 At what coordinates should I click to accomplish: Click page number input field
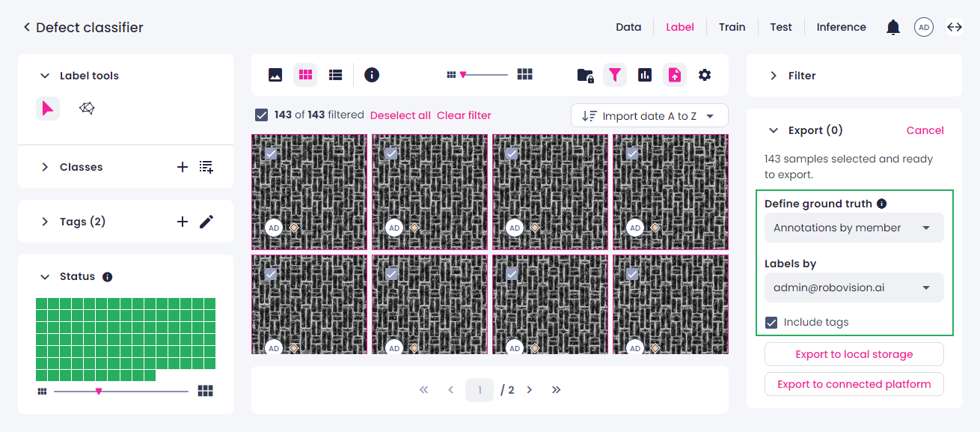[480, 390]
